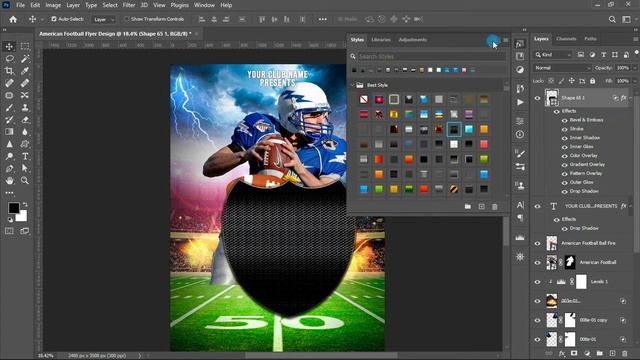Select the Magic Wand tool

coord(25,58)
